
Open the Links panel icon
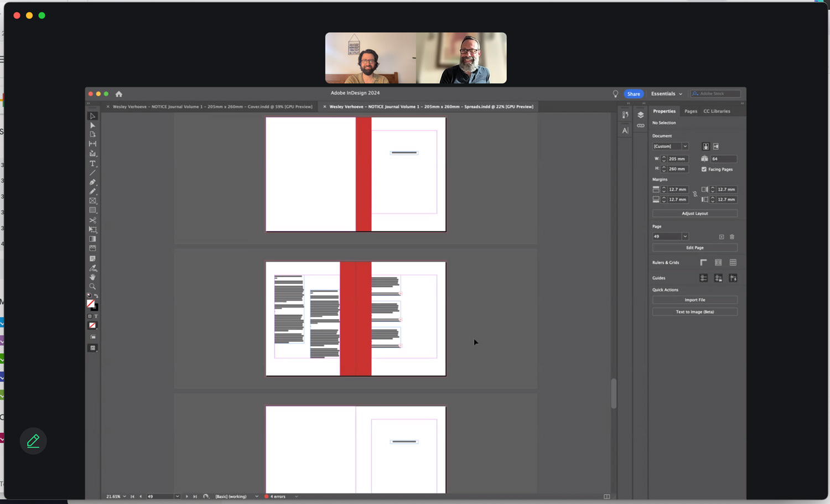click(640, 126)
